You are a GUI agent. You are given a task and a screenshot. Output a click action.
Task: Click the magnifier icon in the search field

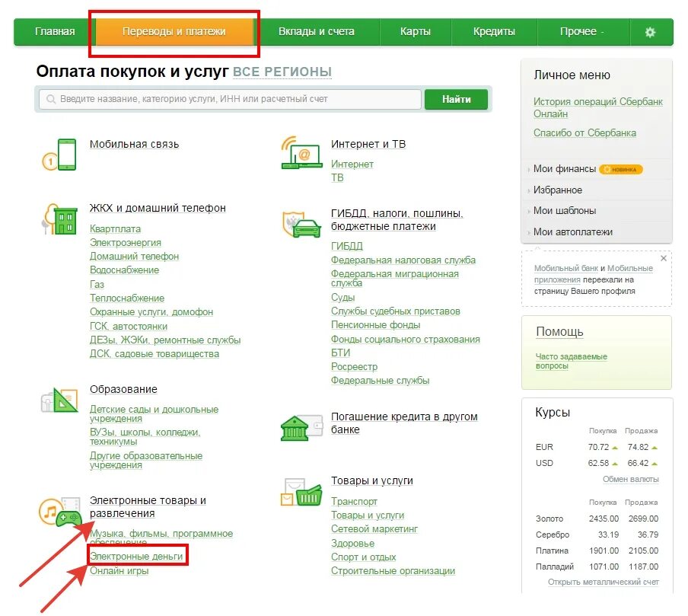[x=51, y=99]
